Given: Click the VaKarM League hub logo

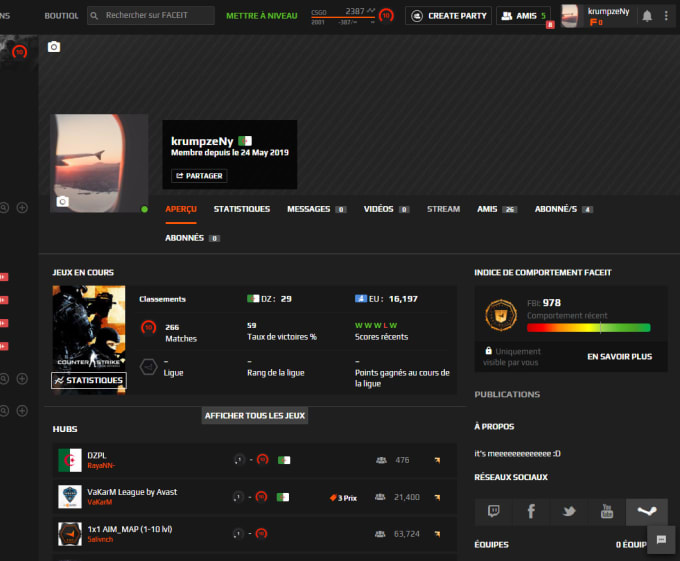Looking at the screenshot, I should (x=70, y=497).
